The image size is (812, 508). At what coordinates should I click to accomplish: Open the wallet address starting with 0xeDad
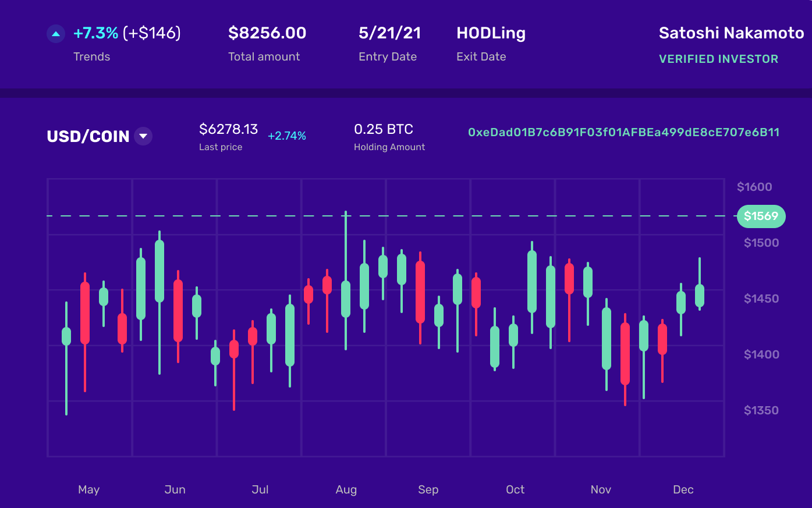pyautogui.click(x=623, y=132)
